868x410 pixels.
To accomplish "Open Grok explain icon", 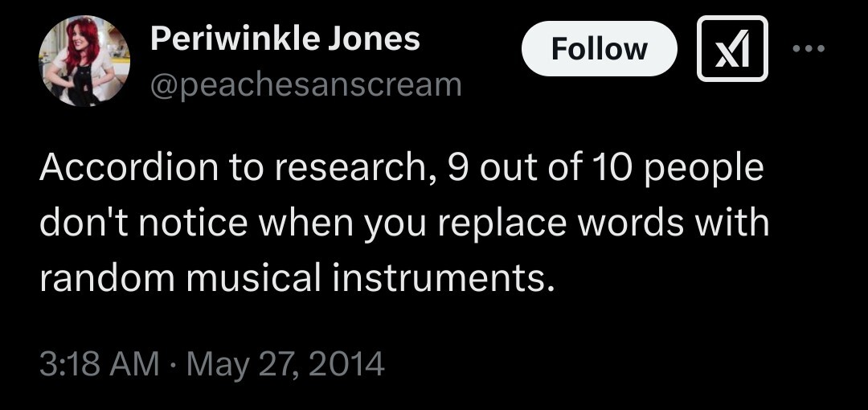I will pyautogui.click(x=732, y=49).
